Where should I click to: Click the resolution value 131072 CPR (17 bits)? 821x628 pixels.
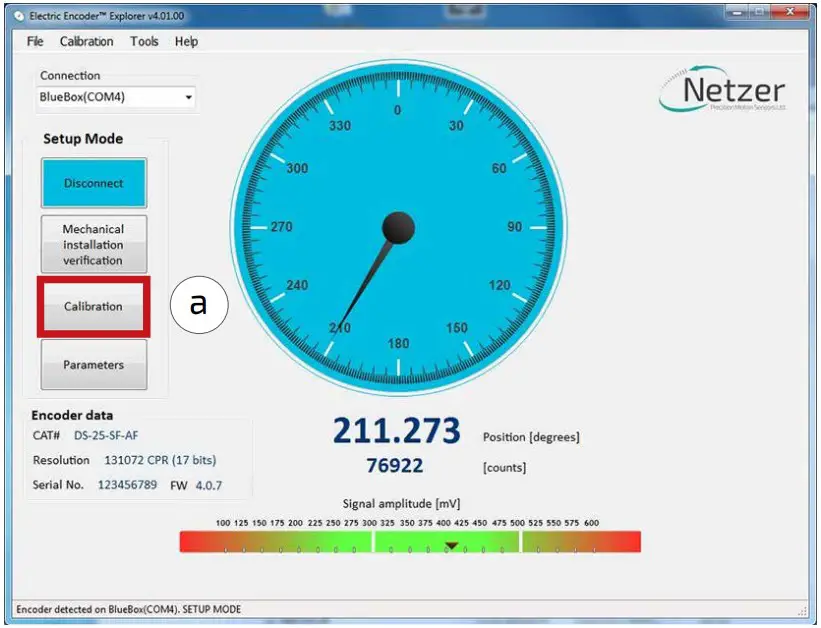tap(160, 460)
